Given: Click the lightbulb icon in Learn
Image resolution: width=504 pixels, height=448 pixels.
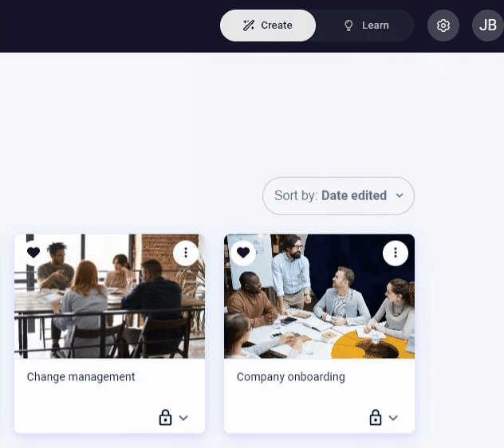Looking at the screenshot, I should 348,26.
